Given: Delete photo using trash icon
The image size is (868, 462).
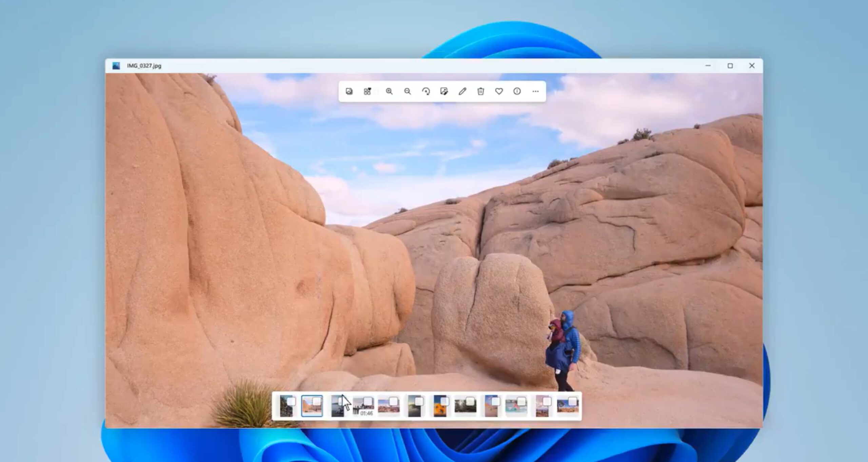Looking at the screenshot, I should coord(480,91).
